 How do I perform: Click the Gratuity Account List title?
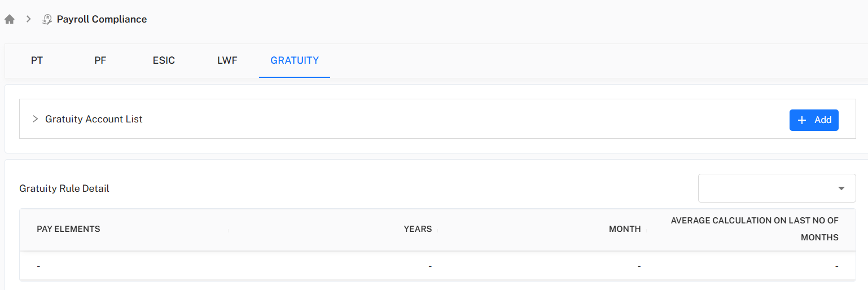coord(94,119)
